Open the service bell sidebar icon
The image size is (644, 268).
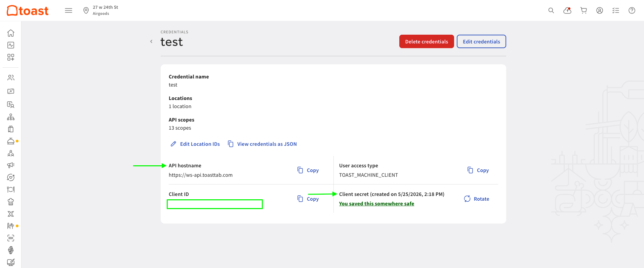pyautogui.click(x=11, y=141)
